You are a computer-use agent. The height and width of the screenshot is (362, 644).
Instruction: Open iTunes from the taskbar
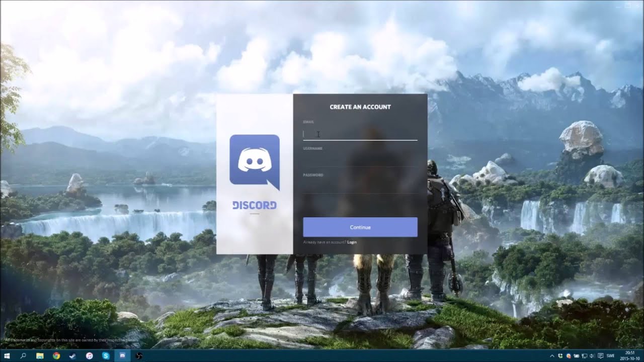[x=89, y=355]
